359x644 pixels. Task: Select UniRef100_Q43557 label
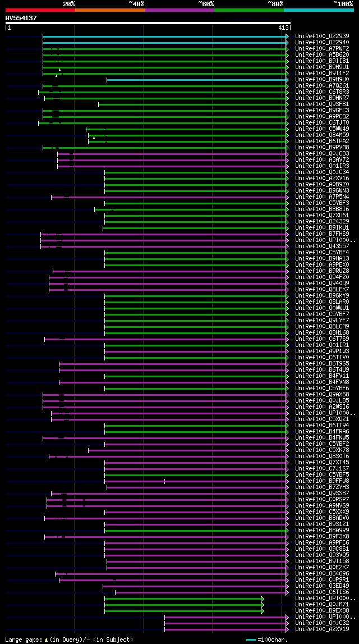point(322,246)
